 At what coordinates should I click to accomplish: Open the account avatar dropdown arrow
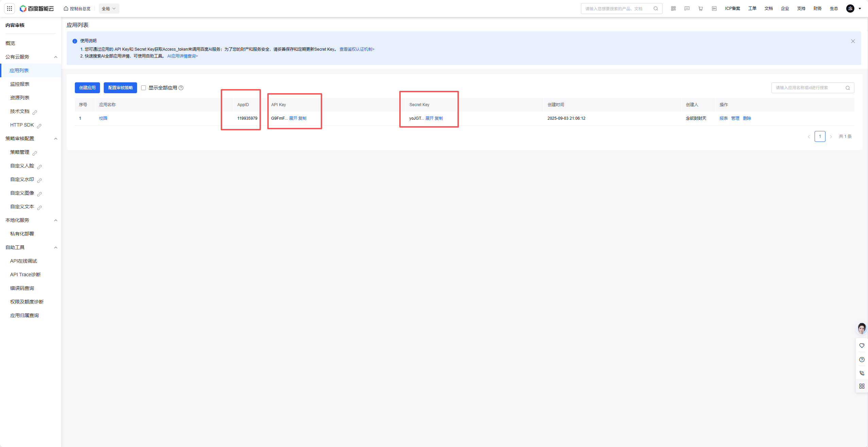[x=860, y=9]
